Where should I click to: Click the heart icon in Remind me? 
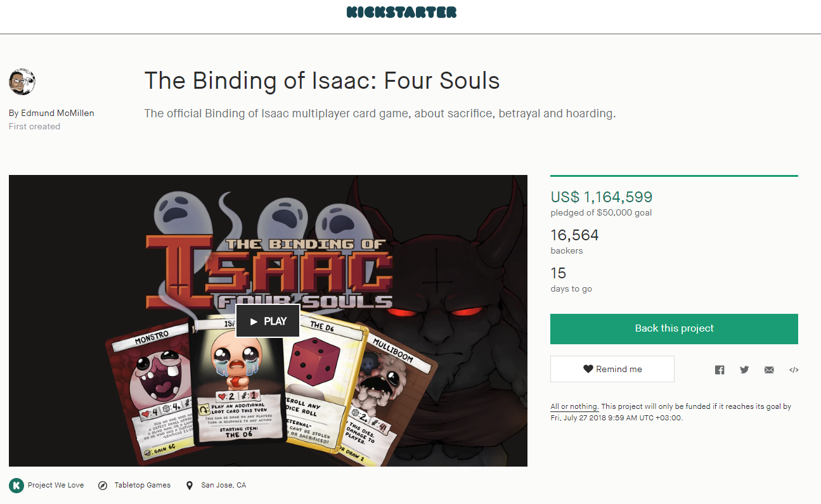pyautogui.click(x=588, y=369)
